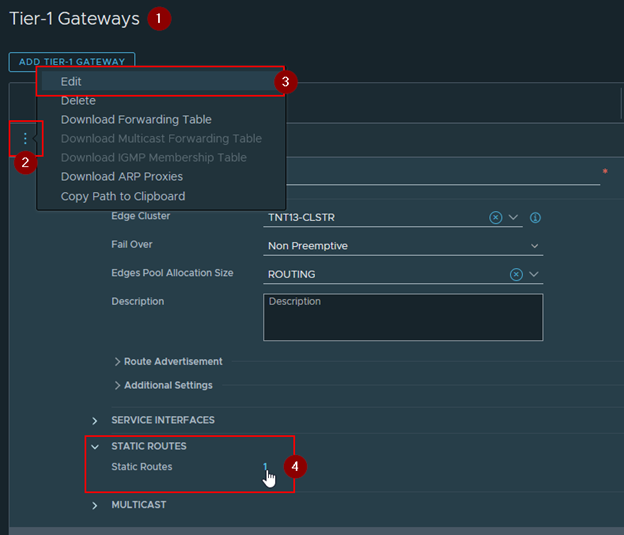
Task: Choose Copy Path to Clipboard
Action: (x=123, y=196)
